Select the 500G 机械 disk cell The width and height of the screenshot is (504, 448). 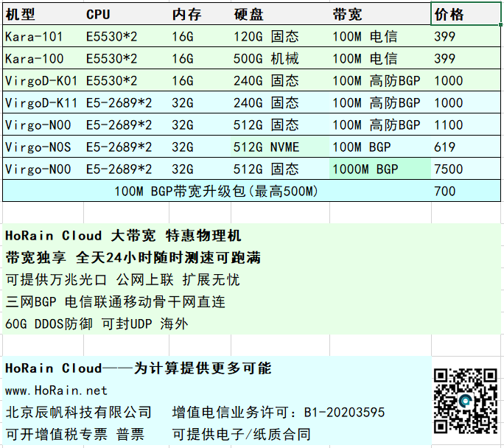point(280,58)
